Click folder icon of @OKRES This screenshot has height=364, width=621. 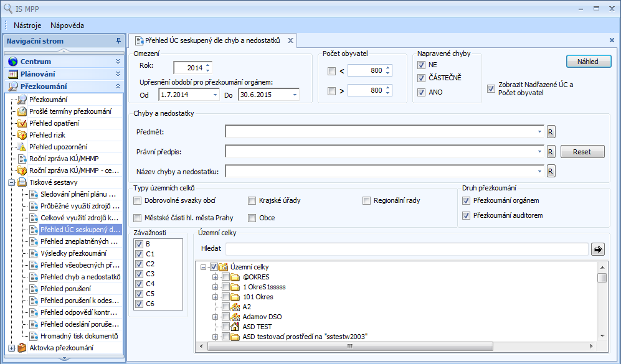point(235,277)
